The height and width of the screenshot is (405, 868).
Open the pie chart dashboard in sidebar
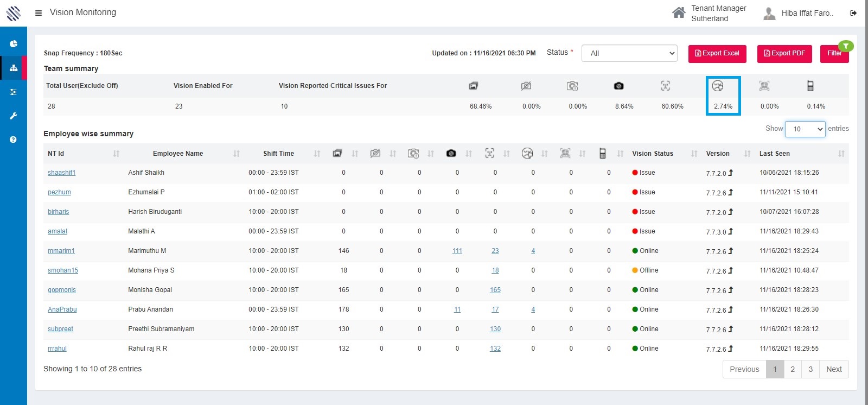tap(14, 44)
